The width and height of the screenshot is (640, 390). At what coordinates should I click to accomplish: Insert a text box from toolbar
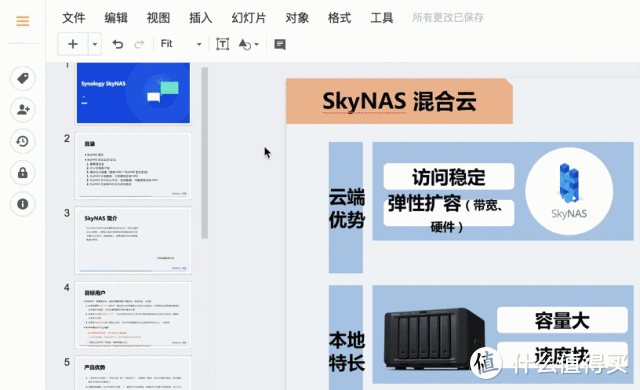(222, 44)
